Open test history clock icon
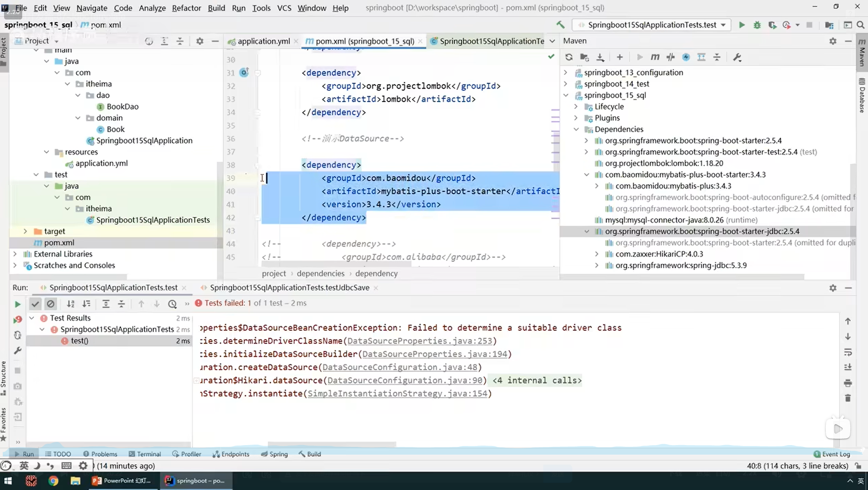The image size is (868, 490). [x=172, y=304]
